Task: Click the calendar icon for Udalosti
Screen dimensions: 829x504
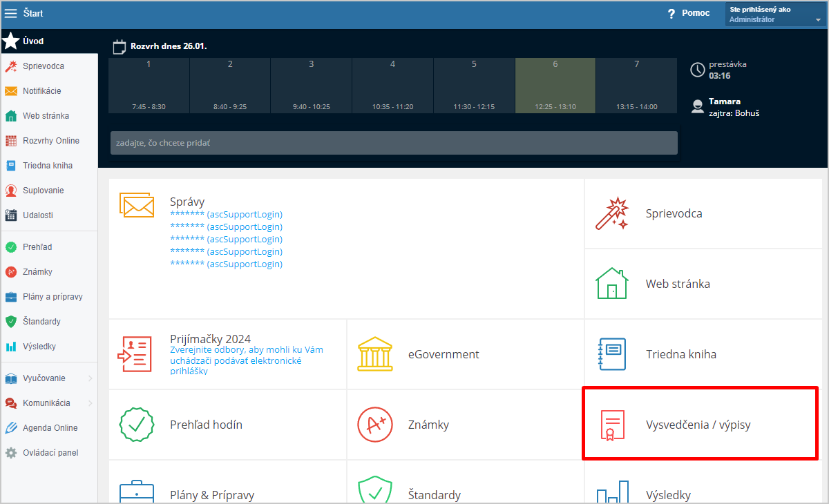Action: click(x=10, y=215)
